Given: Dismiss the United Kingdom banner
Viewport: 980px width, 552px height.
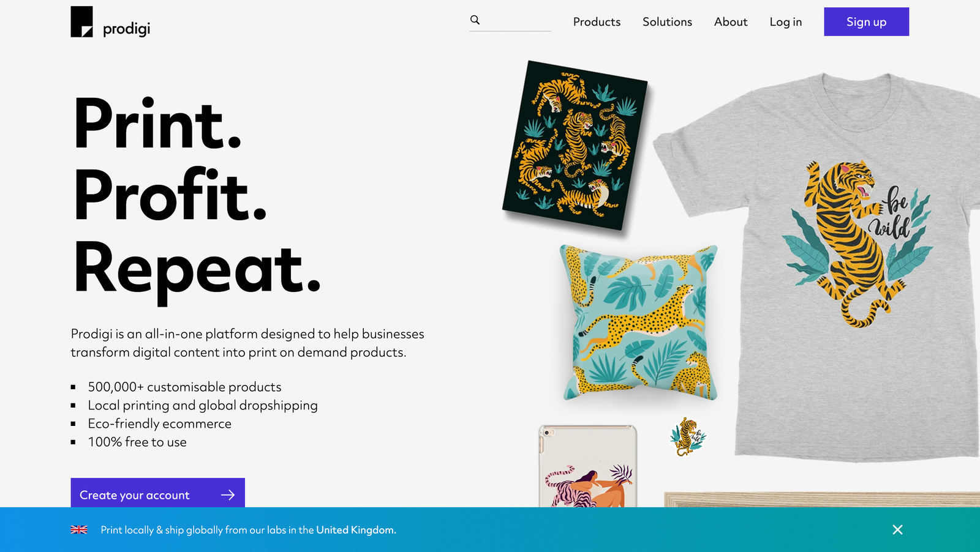Looking at the screenshot, I should tap(897, 529).
